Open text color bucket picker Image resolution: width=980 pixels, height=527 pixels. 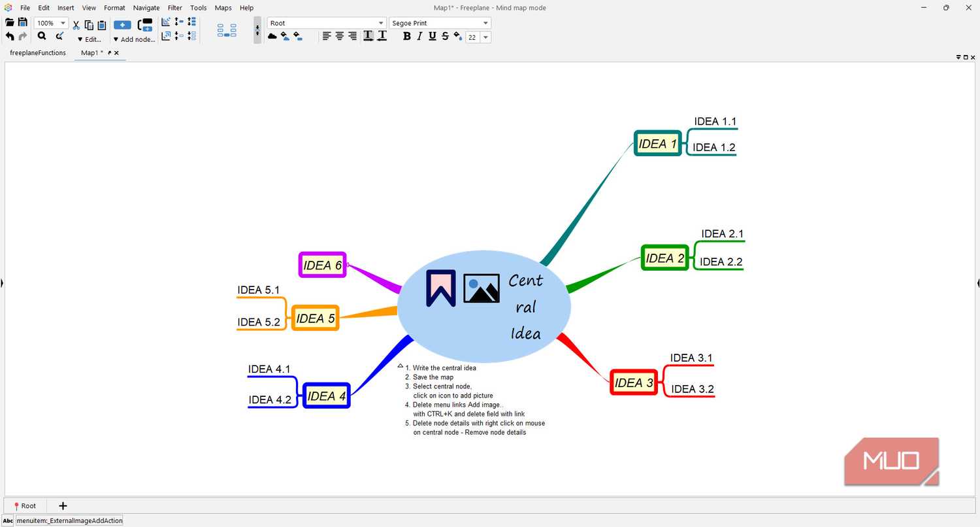pos(457,37)
